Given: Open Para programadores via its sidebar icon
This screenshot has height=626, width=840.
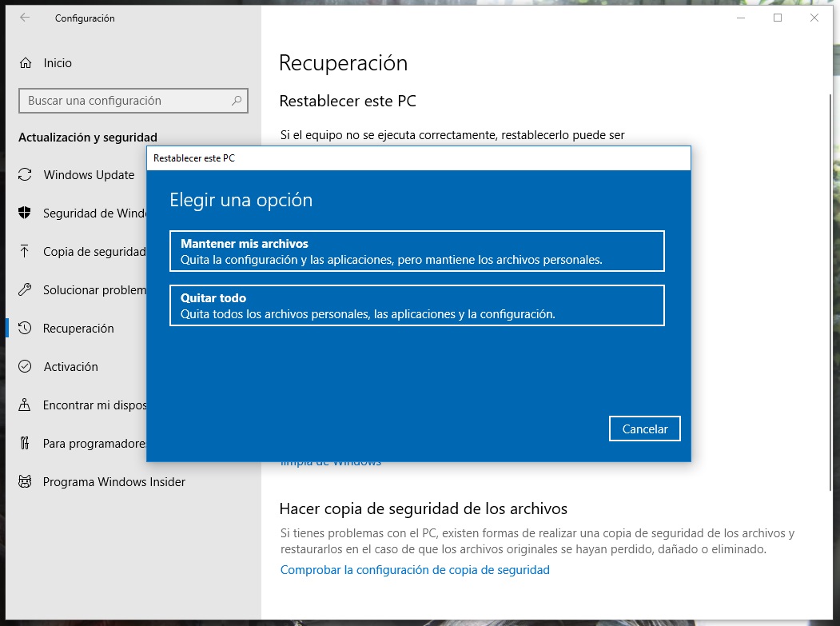Looking at the screenshot, I should point(26,443).
